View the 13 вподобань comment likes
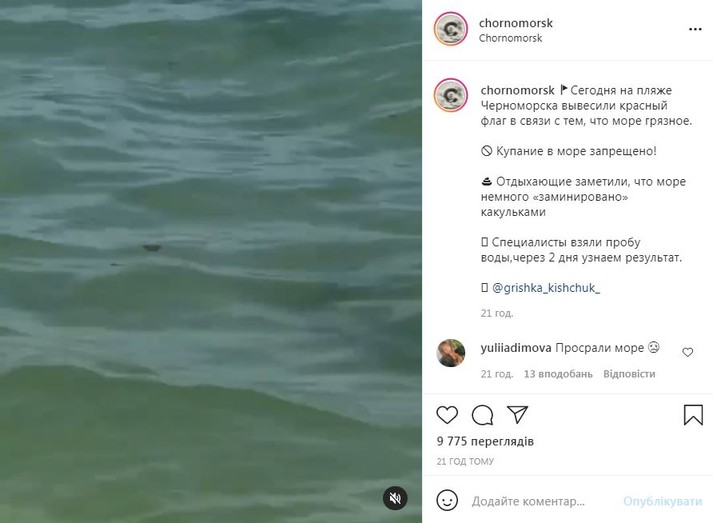 (x=558, y=374)
